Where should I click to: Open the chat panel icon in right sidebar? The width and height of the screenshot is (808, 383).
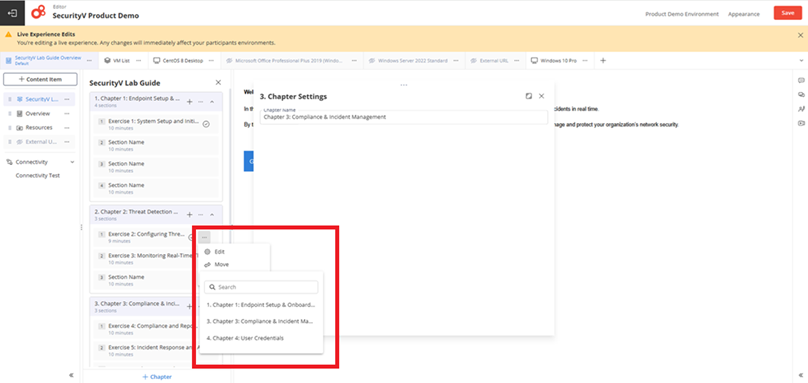click(x=801, y=80)
